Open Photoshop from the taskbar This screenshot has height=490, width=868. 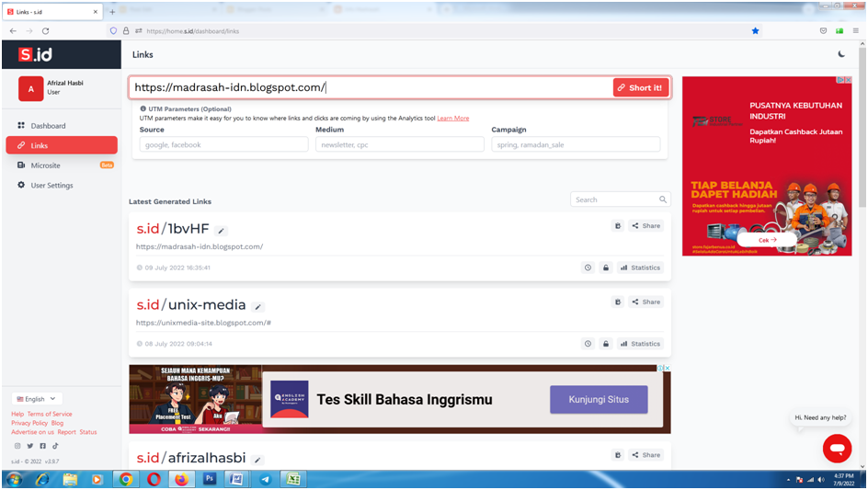pyautogui.click(x=210, y=479)
